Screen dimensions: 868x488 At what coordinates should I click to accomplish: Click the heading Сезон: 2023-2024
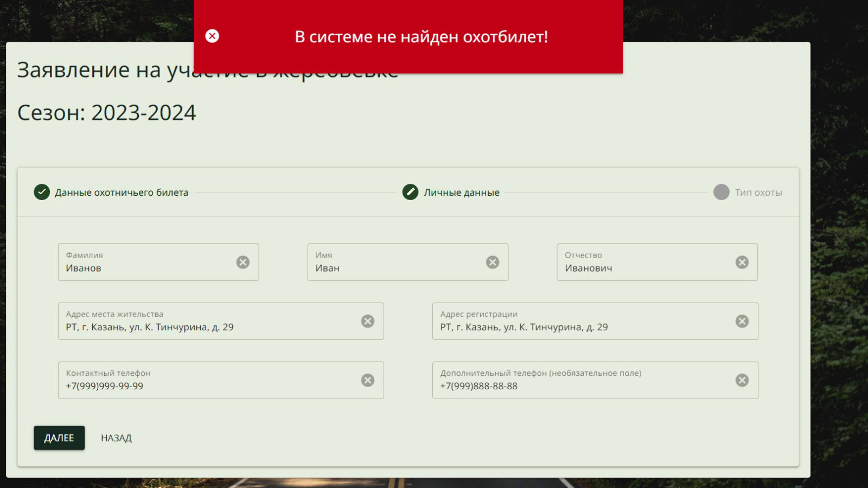tap(106, 113)
